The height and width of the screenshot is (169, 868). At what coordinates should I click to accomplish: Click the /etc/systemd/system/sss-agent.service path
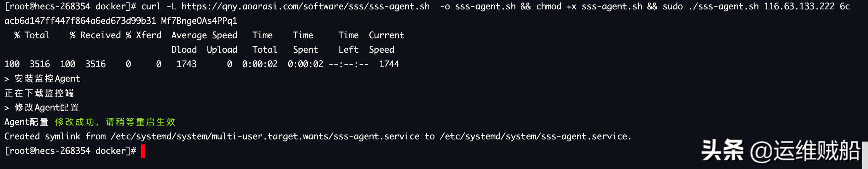(x=535, y=136)
